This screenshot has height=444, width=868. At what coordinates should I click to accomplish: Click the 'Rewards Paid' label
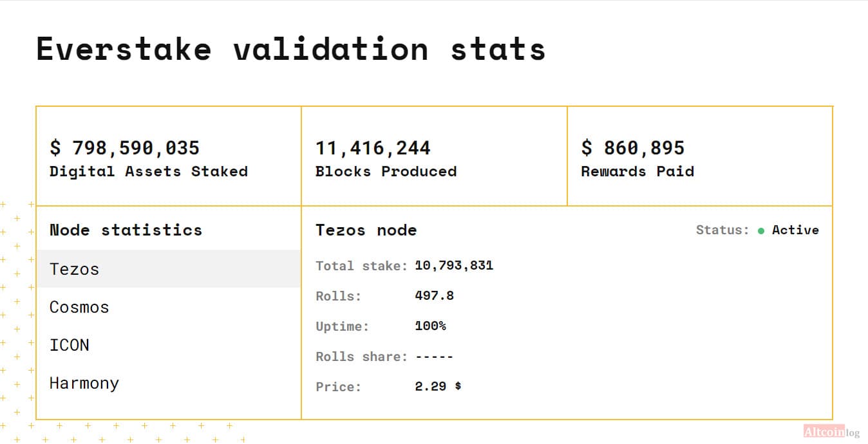click(637, 172)
